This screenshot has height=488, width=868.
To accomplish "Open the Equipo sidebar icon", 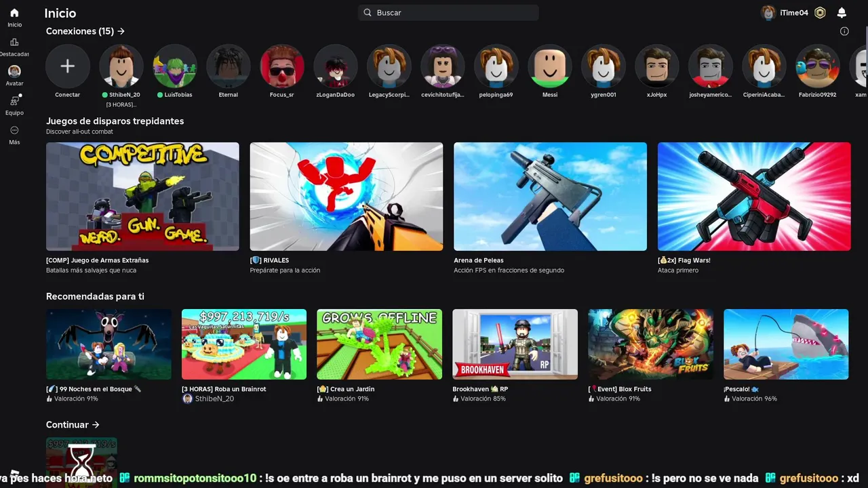I will pos(14,101).
